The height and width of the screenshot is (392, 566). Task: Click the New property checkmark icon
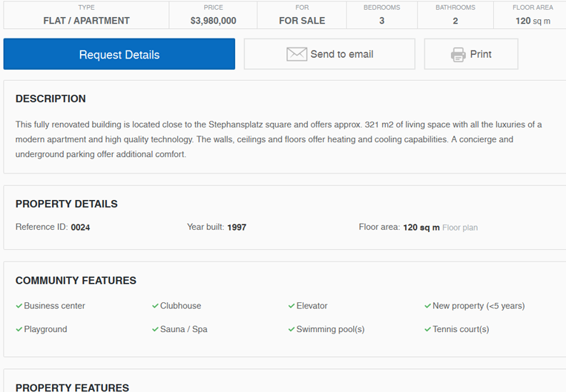(x=427, y=306)
